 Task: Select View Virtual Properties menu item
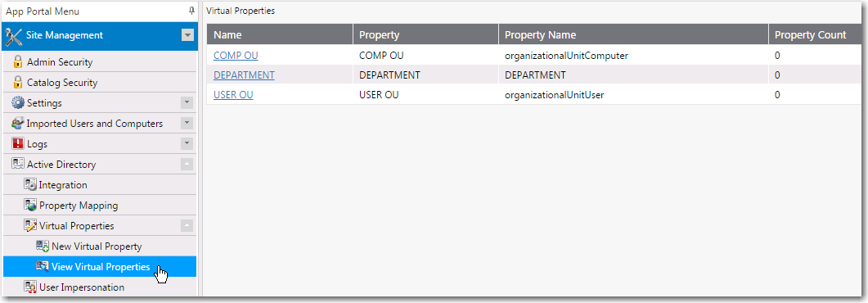tap(100, 267)
